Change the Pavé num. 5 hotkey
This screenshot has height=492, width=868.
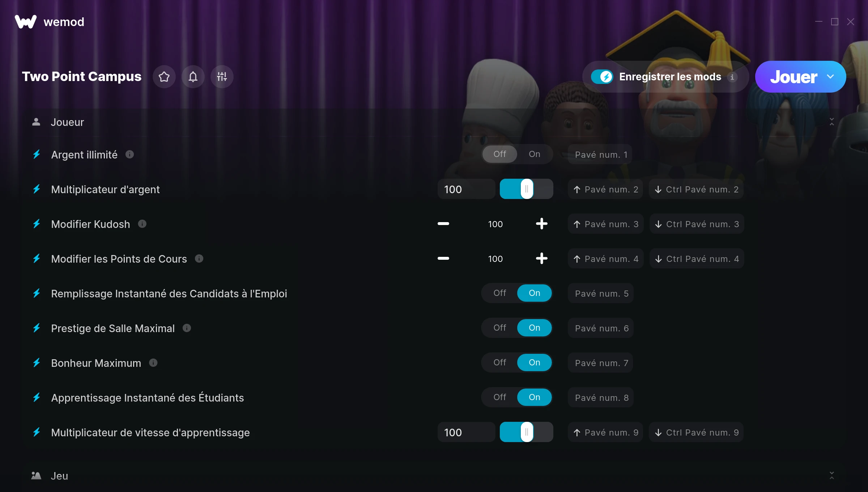pos(601,293)
